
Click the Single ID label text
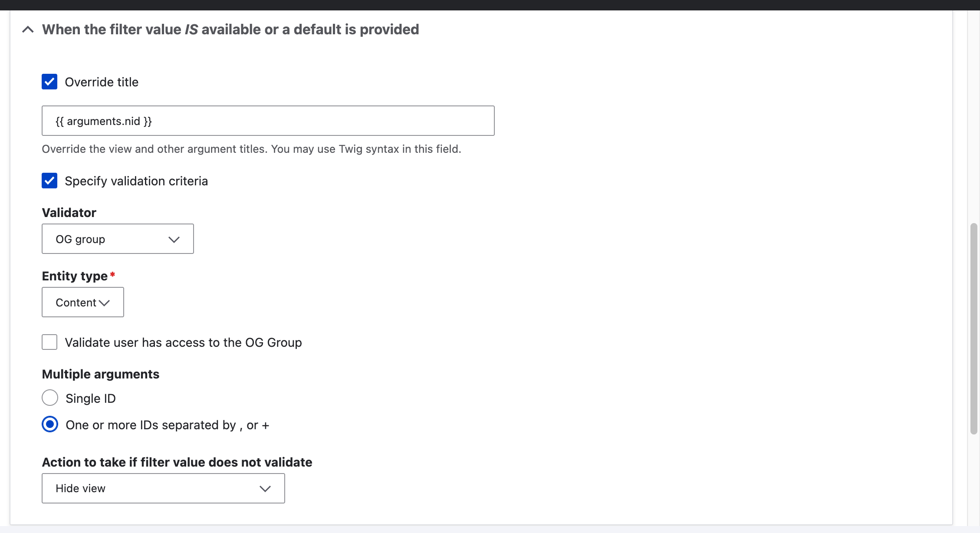coord(91,398)
